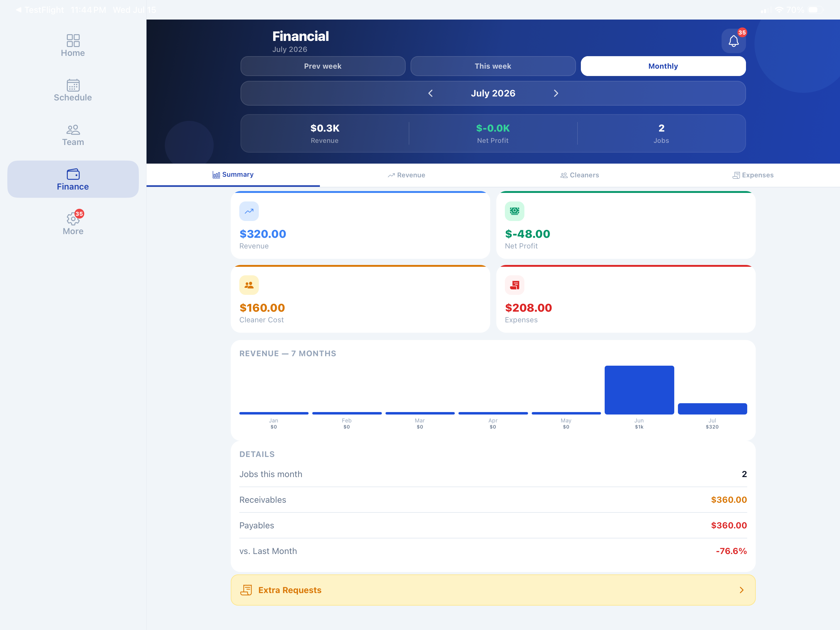Open the Extra Requests link
This screenshot has width=840, height=630.
tap(493, 590)
